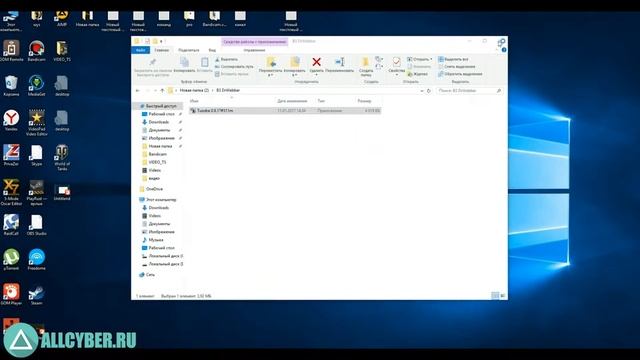Click in the folder search input field

[x=469, y=91]
